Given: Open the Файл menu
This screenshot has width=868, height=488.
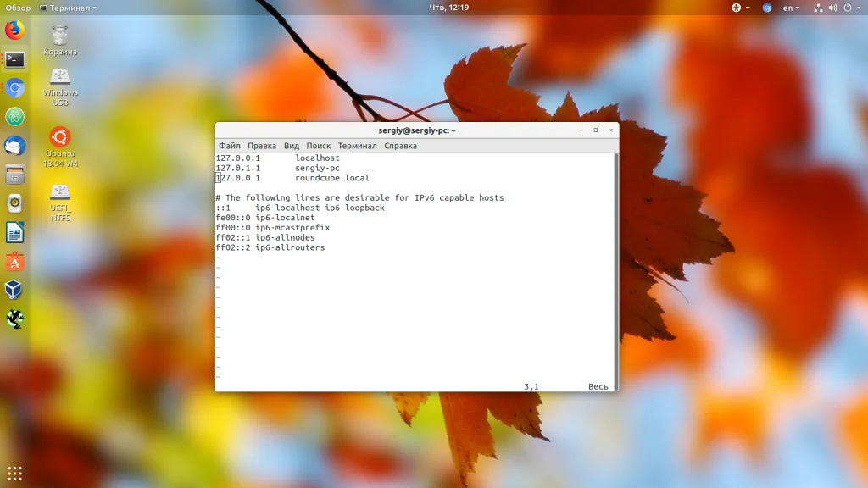Looking at the screenshot, I should pyautogui.click(x=229, y=146).
